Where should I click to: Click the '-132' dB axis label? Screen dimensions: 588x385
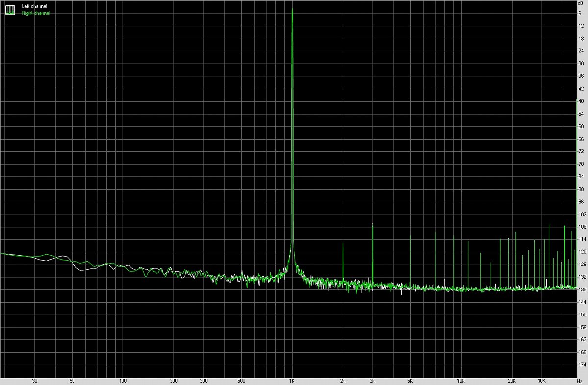coord(582,277)
